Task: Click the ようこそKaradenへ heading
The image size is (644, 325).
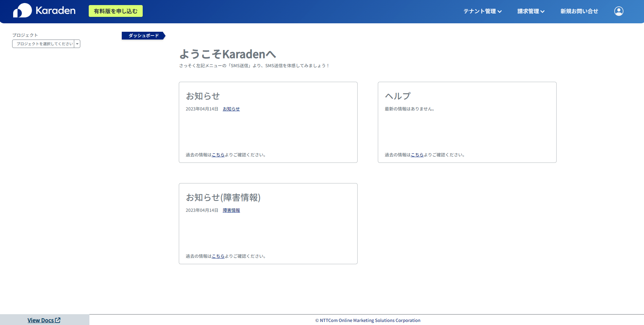Action: tap(228, 54)
